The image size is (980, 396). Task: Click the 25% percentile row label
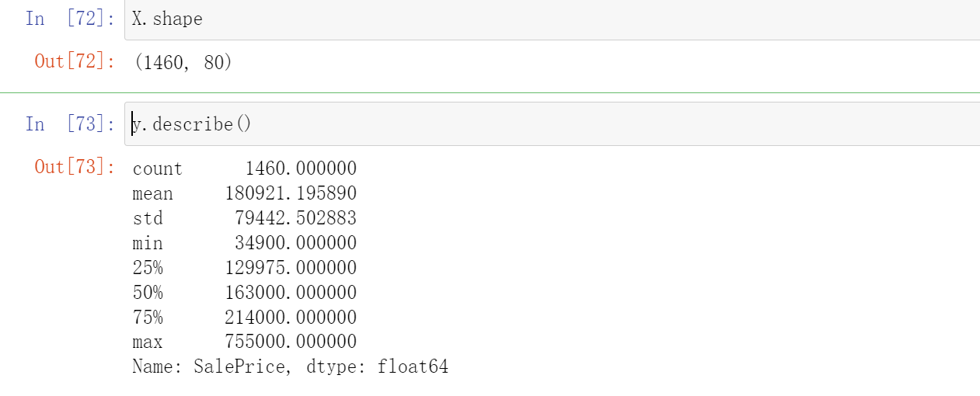point(148,268)
